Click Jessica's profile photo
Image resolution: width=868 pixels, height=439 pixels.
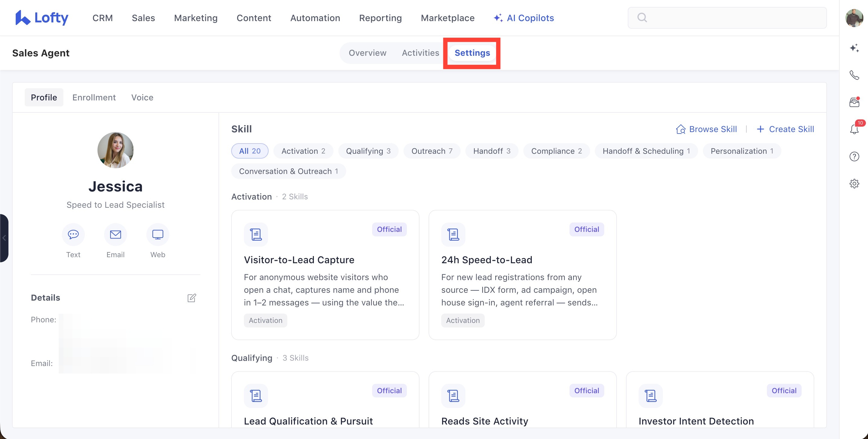[x=116, y=150]
